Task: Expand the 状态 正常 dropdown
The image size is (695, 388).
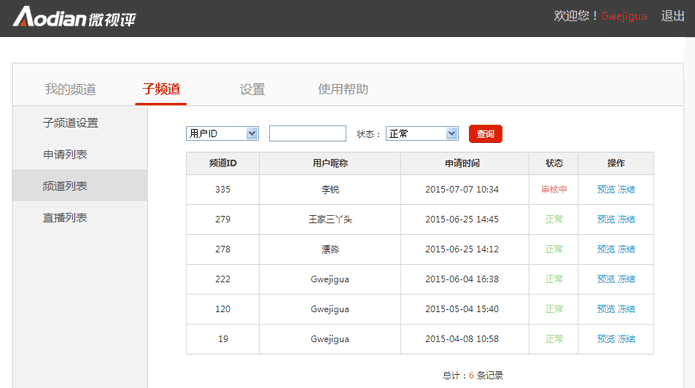Action: click(x=422, y=133)
